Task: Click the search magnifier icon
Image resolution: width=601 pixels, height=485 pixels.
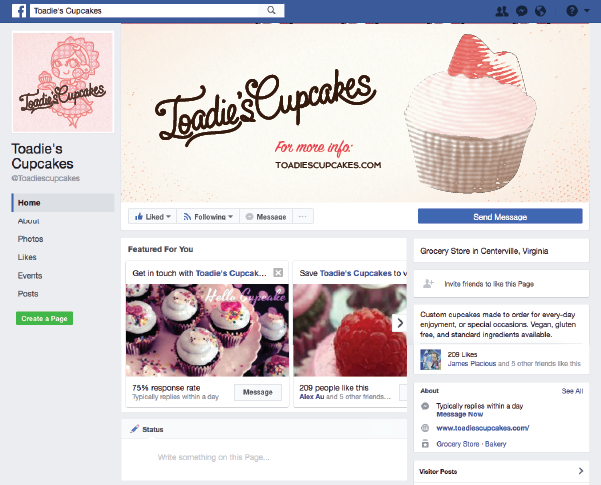Action: point(271,10)
